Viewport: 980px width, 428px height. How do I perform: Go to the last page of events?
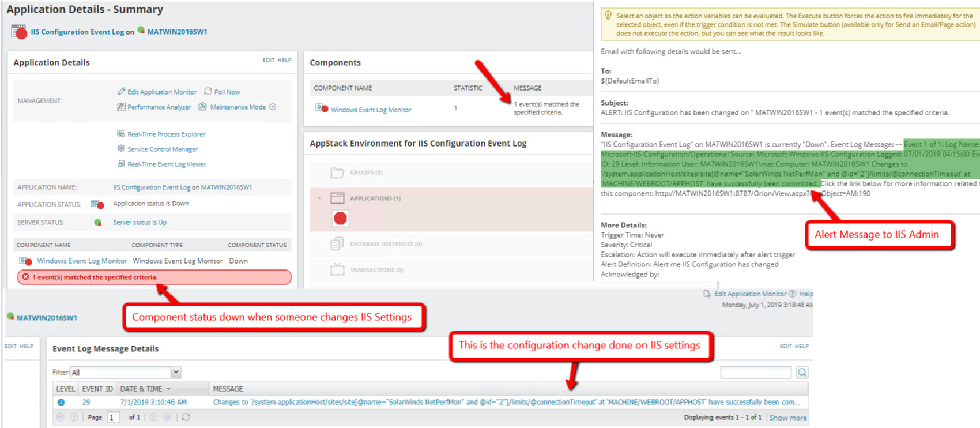pyautogui.click(x=168, y=417)
